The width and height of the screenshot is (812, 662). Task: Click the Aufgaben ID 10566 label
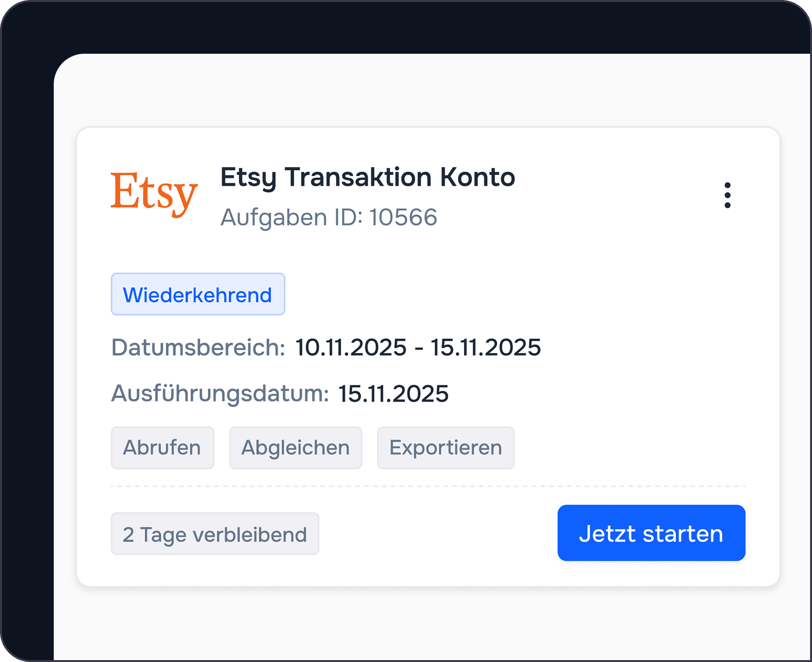(329, 217)
